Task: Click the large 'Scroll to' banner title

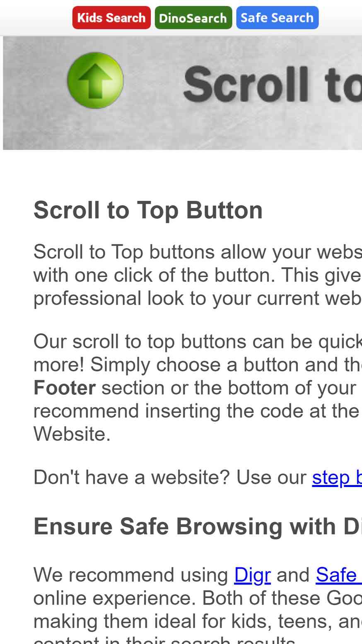Action: click(x=273, y=84)
